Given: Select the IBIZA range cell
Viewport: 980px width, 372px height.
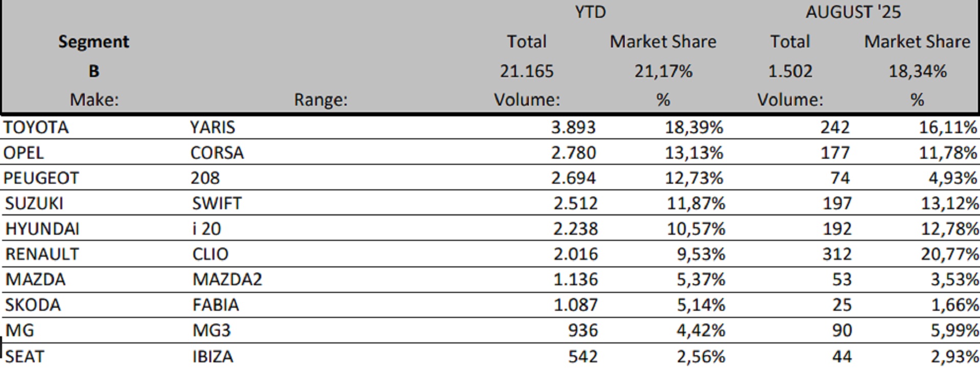Looking at the screenshot, I should (213, 356).
